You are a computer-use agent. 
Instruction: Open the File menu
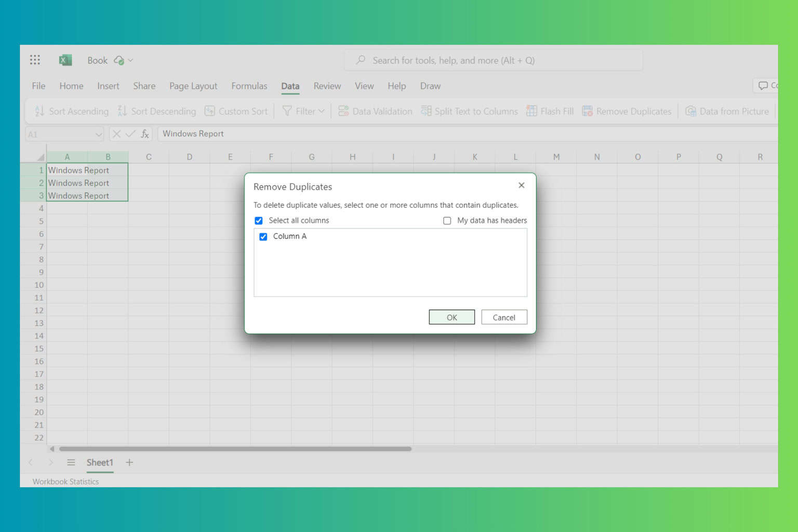coord(38,86)
